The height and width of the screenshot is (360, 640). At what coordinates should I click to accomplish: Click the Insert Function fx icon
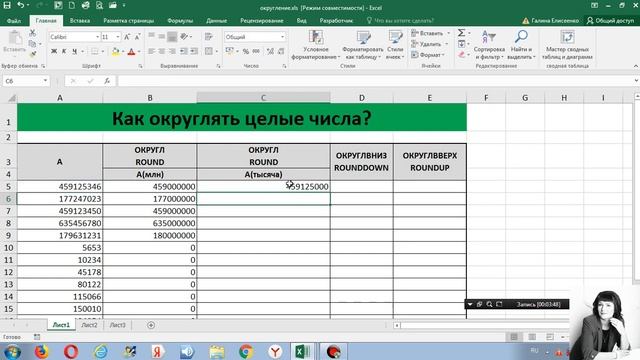(x=107, y=81)
